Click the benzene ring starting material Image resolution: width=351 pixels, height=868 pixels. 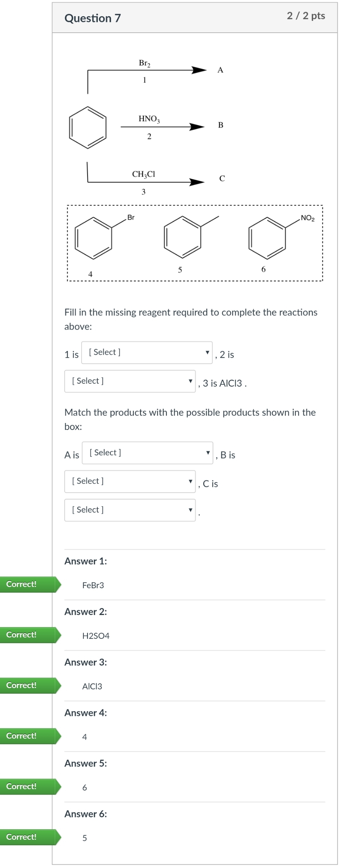[x=87, y=127]
